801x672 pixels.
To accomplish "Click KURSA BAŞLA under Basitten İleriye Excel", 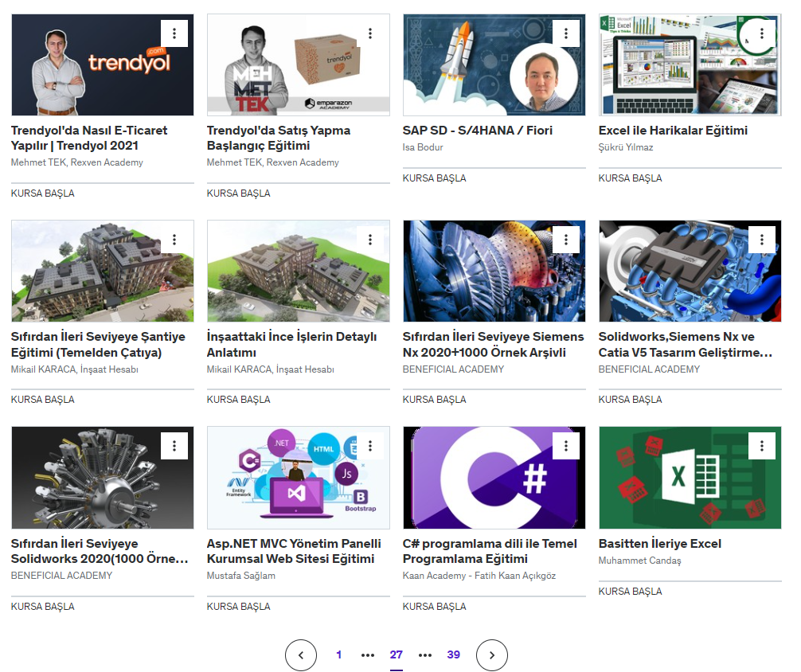I will (631, 592).
